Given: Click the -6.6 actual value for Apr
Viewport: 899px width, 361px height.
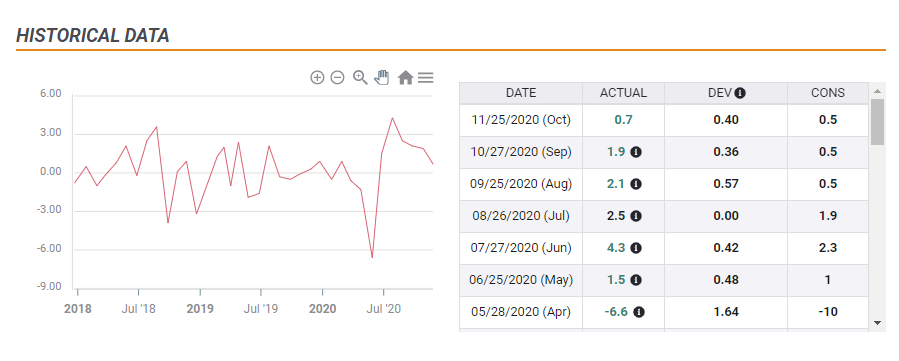Looking at the screenshot, I should [x=616, y=312].
